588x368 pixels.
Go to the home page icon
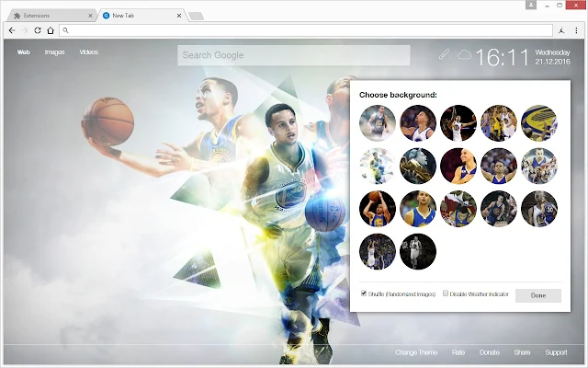(51, 30)
